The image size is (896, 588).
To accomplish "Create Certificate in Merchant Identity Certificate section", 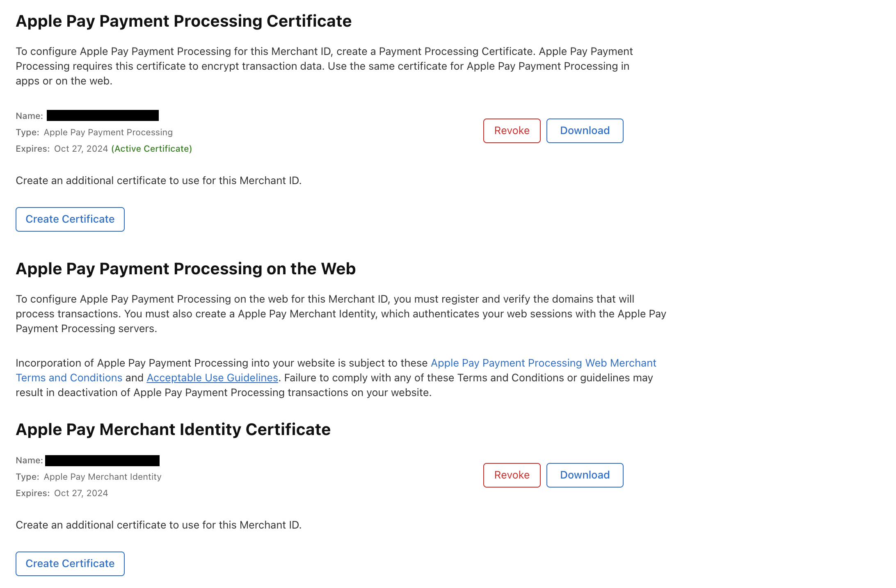I will point(70,564).
